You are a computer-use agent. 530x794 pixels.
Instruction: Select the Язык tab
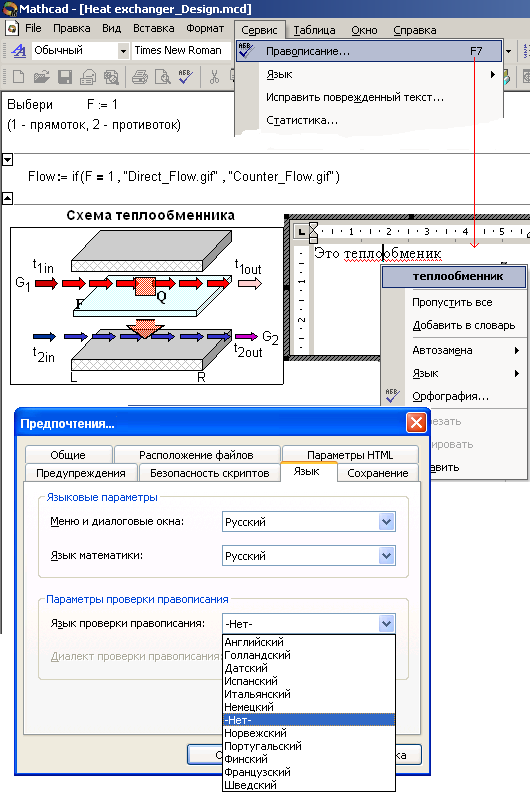[307, 471]
